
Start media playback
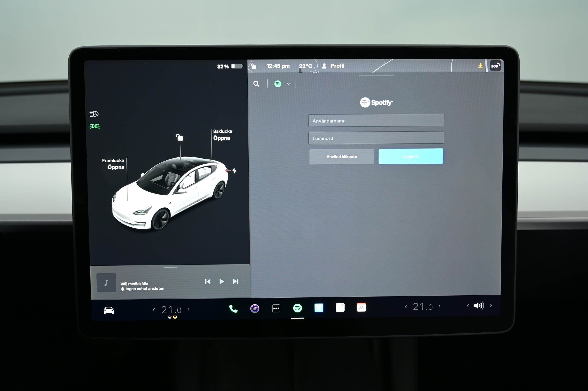(x=222, y=281)
